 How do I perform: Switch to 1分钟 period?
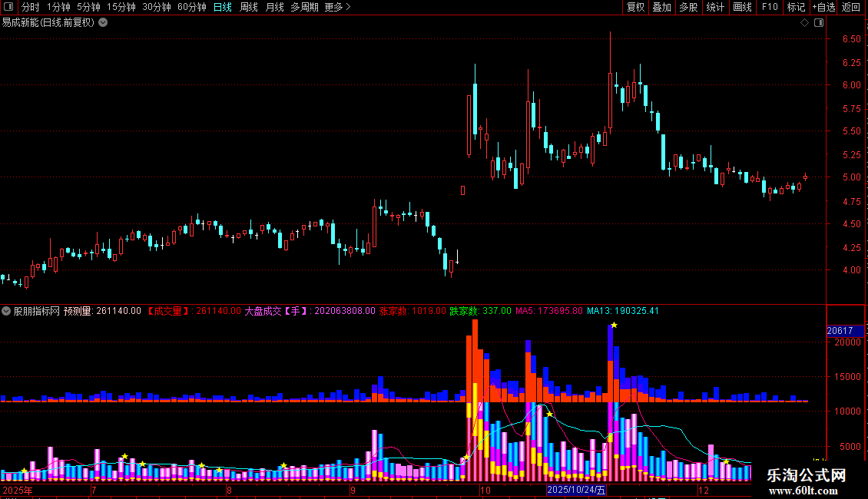(58, 7)
